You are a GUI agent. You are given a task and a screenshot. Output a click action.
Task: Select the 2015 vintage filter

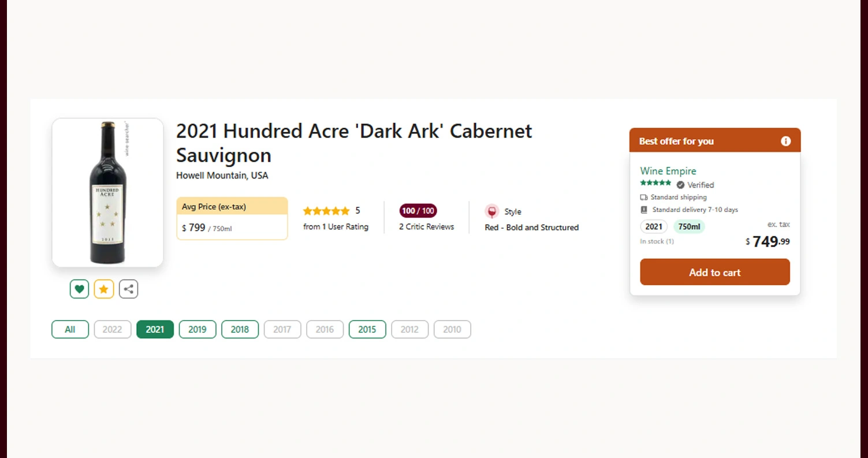[367, 329]
